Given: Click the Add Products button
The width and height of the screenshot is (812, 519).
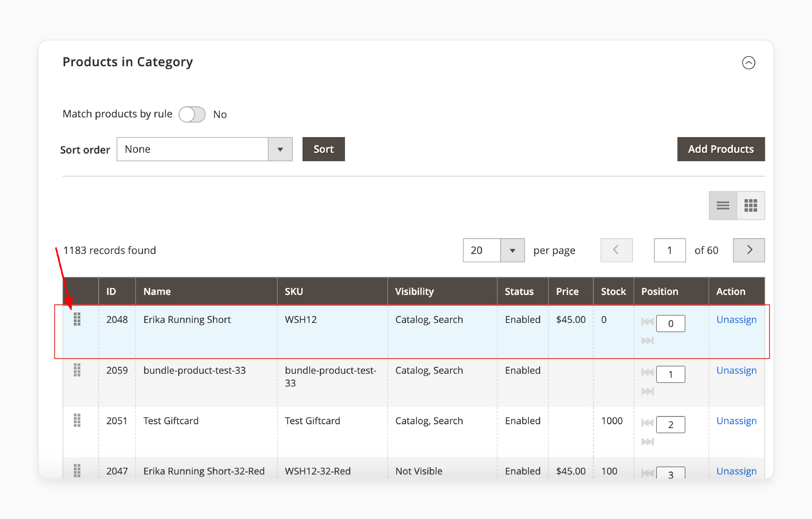Looking at the screenshot, I should [x=721, y=149].
